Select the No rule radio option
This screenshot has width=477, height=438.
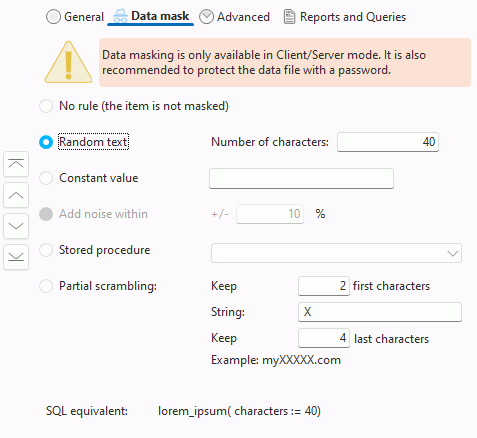tap(46, 106)
